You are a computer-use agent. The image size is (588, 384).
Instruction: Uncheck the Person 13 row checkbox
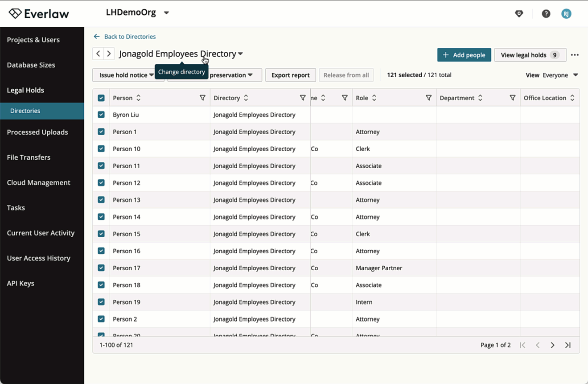click(101, 200)
